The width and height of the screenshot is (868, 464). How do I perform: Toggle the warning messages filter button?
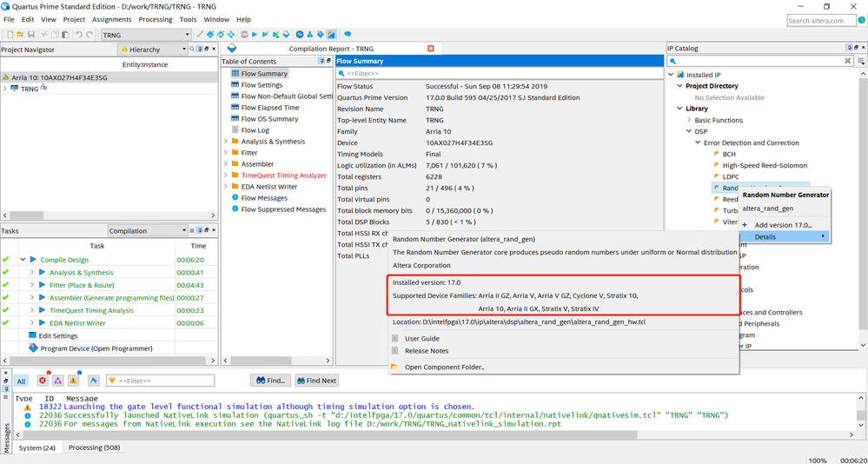[x=74, y=381]
